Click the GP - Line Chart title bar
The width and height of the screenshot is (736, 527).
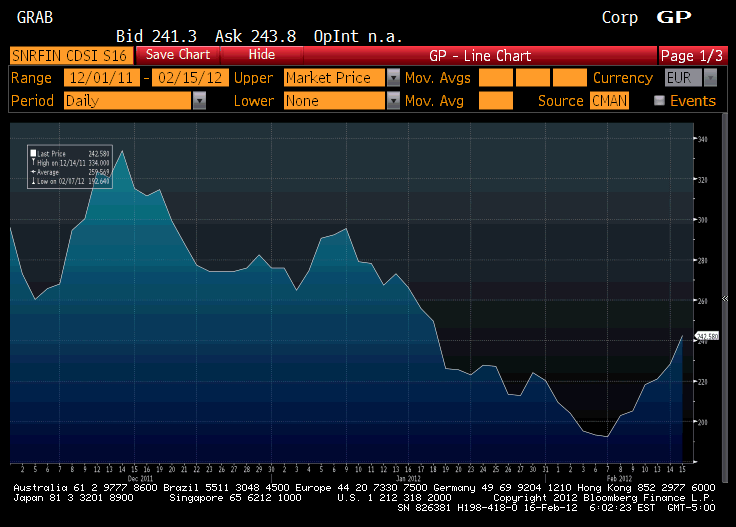click(480, 55)
